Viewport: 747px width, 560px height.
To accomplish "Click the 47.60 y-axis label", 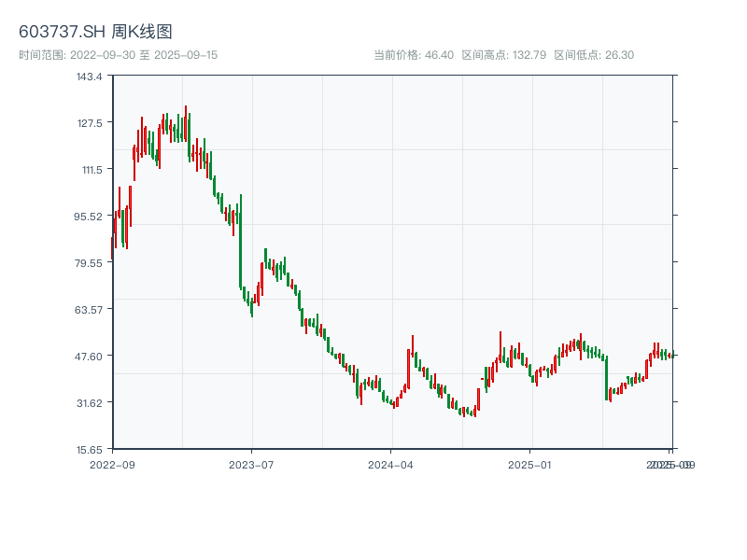I will point(89,357).
